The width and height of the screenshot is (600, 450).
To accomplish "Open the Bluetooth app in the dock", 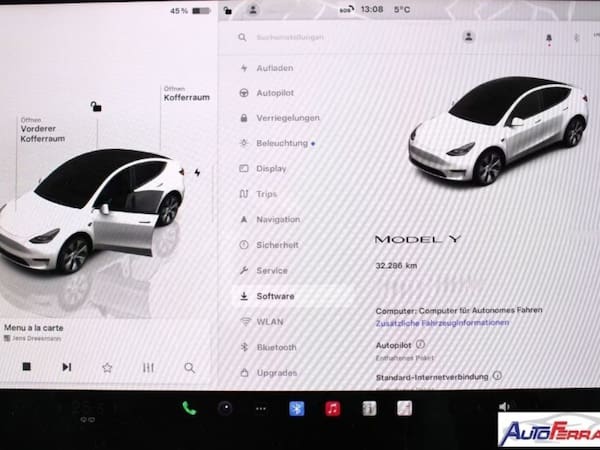I will click(297, 409).
